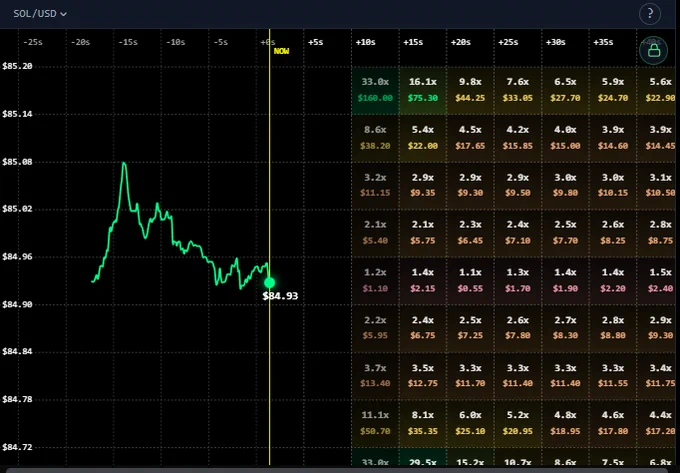Select the 1.4x $2.20 cell
This screenshot has height=473, width=680.
pos(613,281)
